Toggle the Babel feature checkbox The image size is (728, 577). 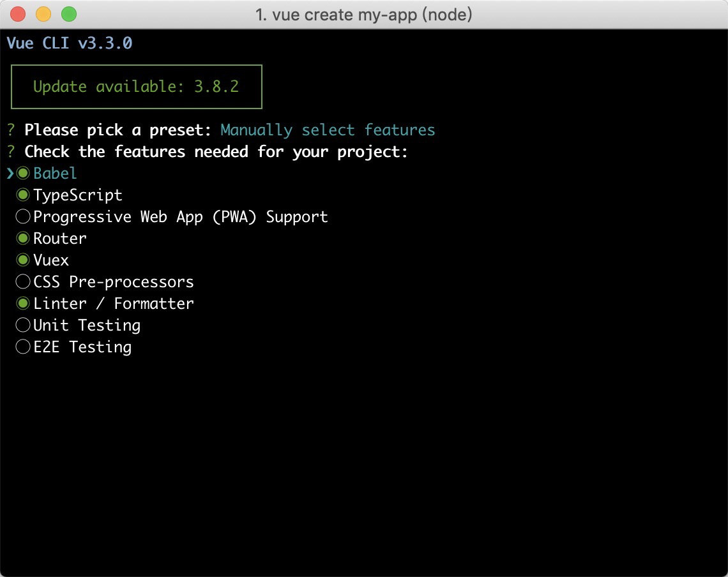[24, 173]
